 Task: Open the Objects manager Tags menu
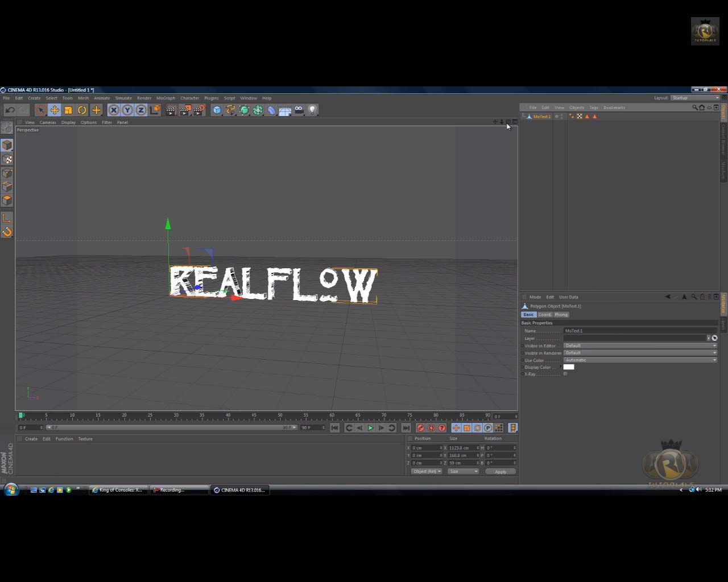coord(594,107)
